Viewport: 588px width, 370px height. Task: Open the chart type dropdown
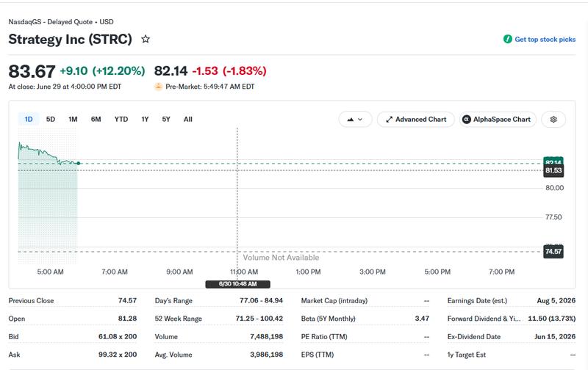355,120
